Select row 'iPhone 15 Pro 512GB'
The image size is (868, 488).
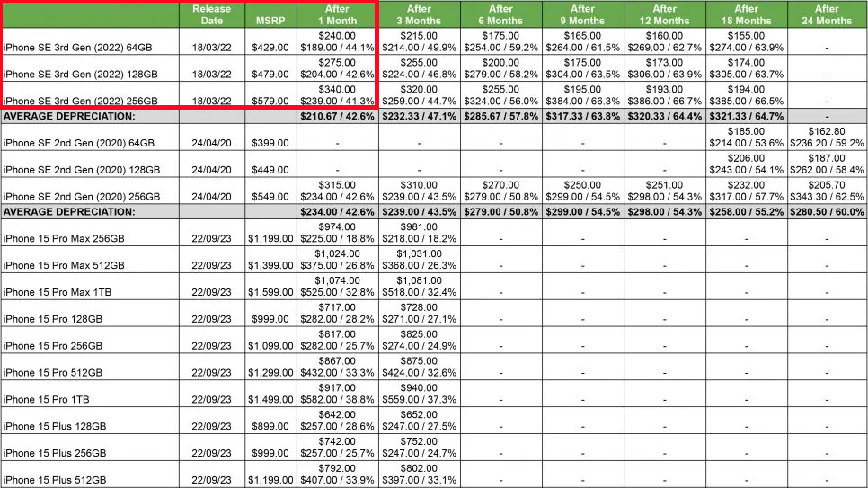[x=434, y=367]
